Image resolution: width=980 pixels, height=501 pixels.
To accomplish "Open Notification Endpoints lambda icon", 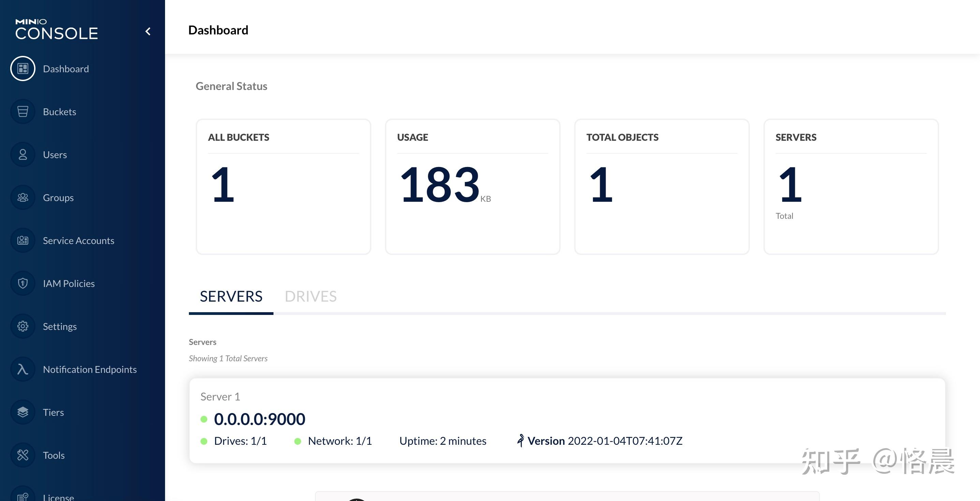I will 23,369.
